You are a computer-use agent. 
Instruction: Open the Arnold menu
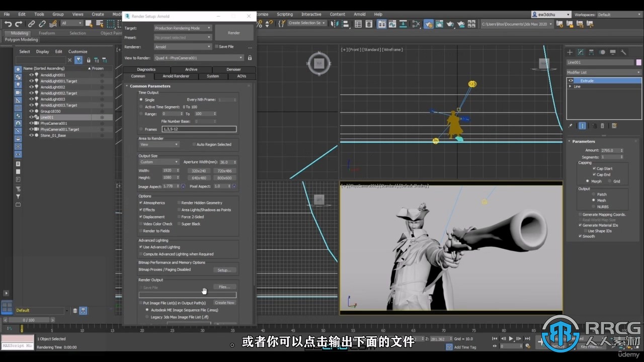coord(360,15)
